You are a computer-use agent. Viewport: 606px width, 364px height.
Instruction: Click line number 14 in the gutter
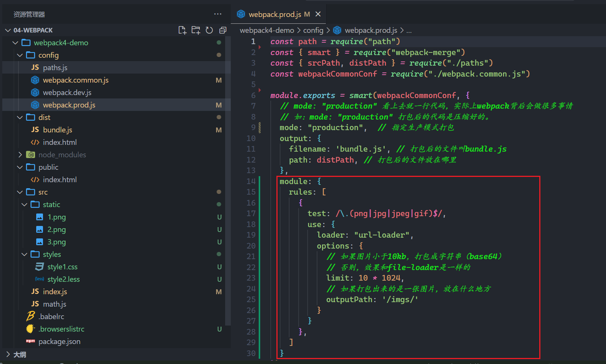point(251,181)
